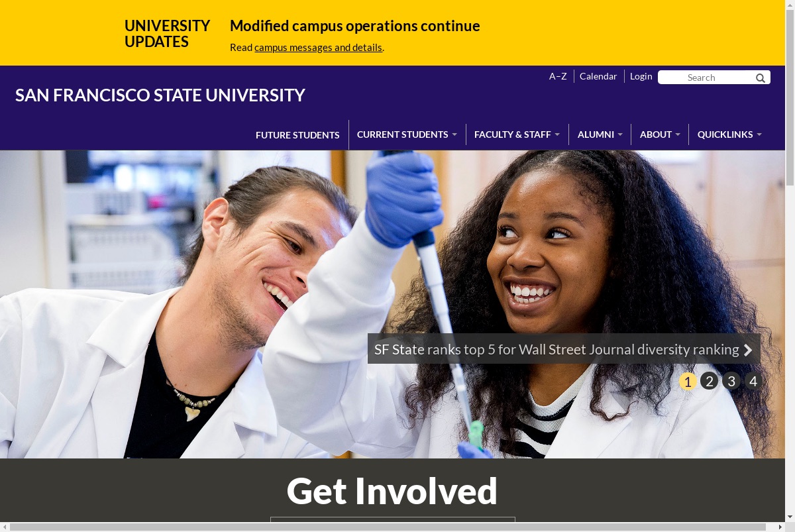Open campus messages and details link

(x=318, y=48)
